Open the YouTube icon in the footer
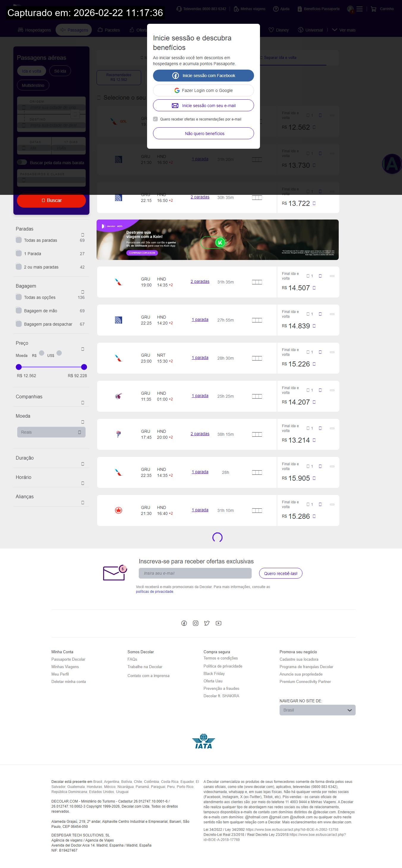The height and width of the screenshot is (868, 402). pyautogui.click(x=218, y=623)
